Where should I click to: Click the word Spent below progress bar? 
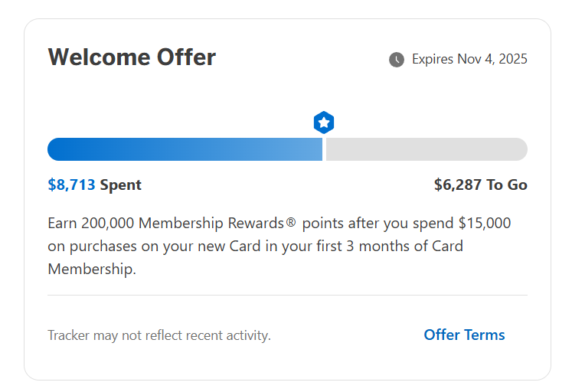(120, 185)
